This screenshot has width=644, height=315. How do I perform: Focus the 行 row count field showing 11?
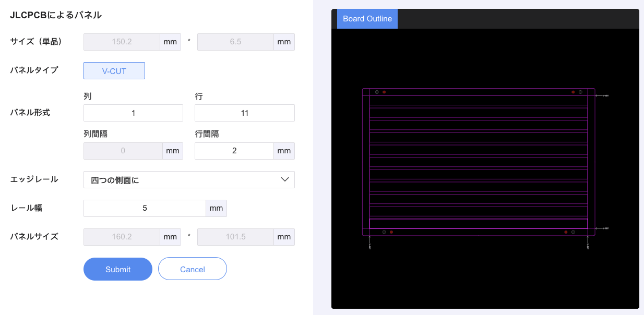(244, 113)
